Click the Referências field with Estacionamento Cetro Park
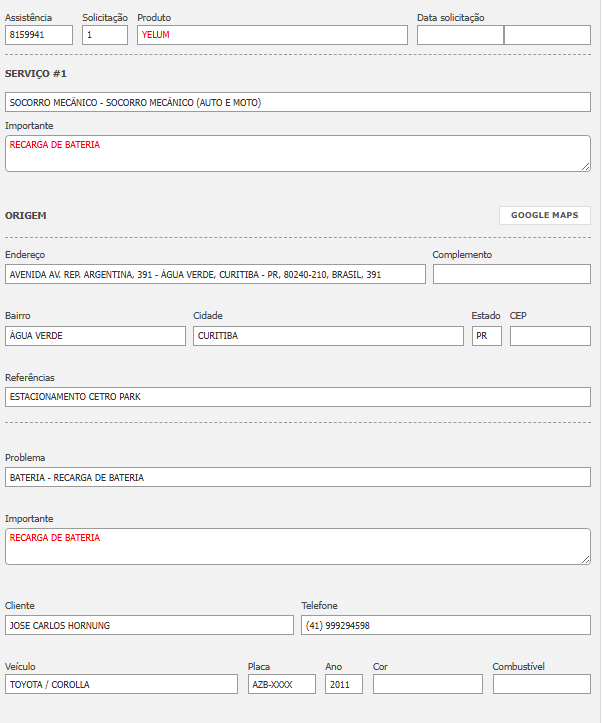This screenshot has width=603, height=723. click(x=297, y=397)
